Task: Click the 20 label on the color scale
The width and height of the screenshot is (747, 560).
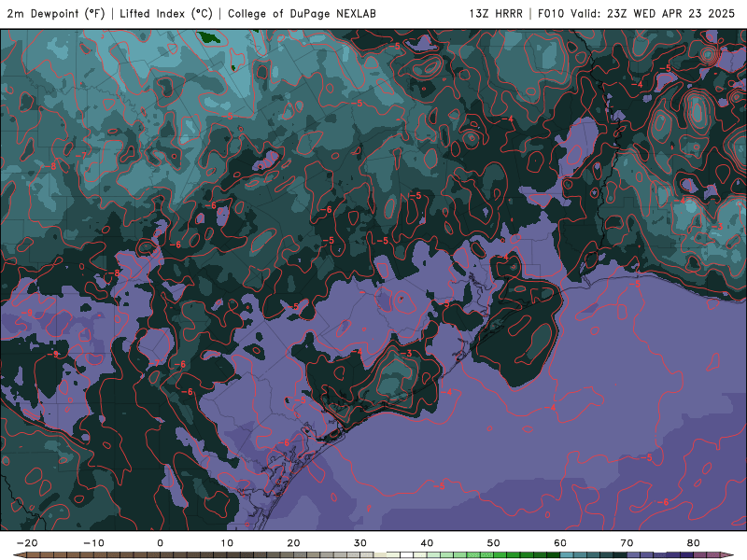Action: tap(293, 543)
